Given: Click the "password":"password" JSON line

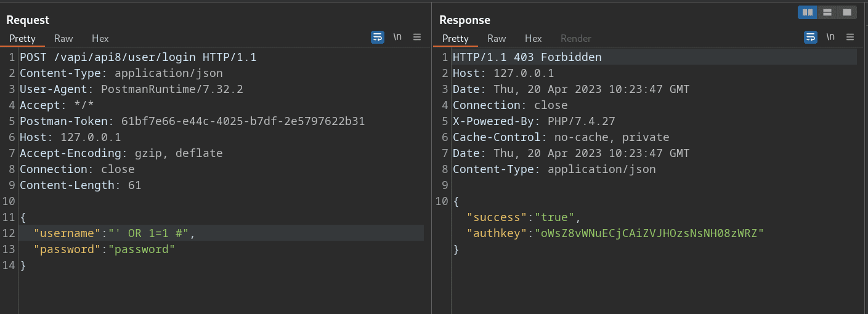Looking at the screenshot, I should [104, 249].
